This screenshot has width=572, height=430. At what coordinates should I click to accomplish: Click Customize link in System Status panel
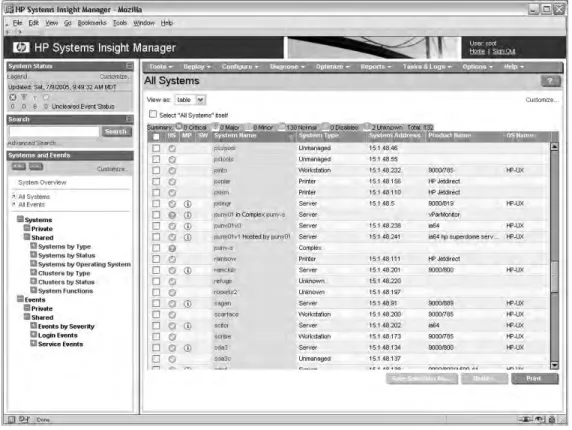(x=114, y=77)
